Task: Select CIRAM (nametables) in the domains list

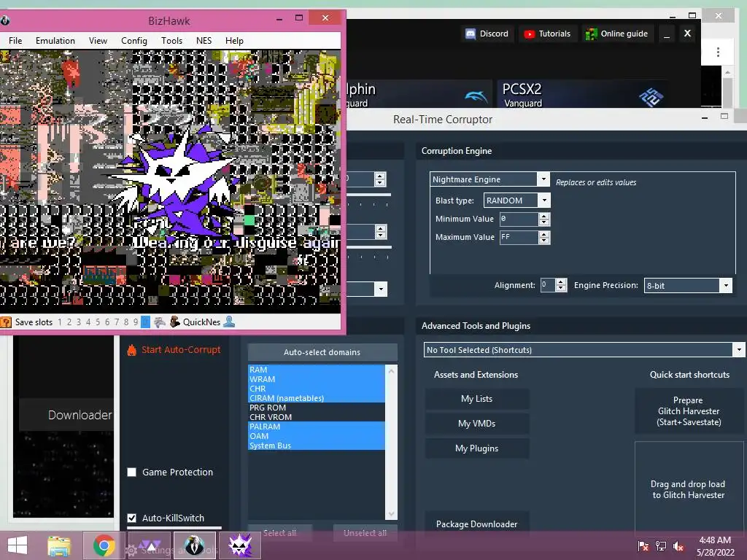Action: coord(317,398)
